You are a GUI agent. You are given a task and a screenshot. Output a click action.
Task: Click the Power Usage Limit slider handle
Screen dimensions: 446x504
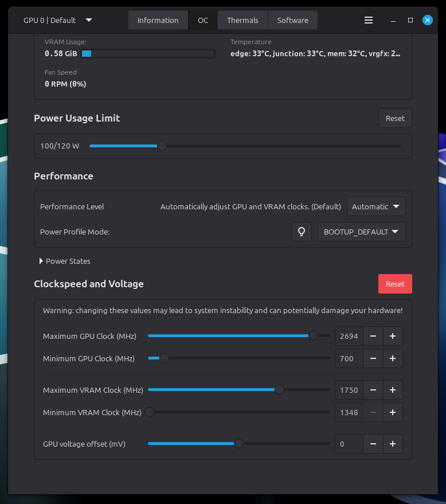pos(162,146)
